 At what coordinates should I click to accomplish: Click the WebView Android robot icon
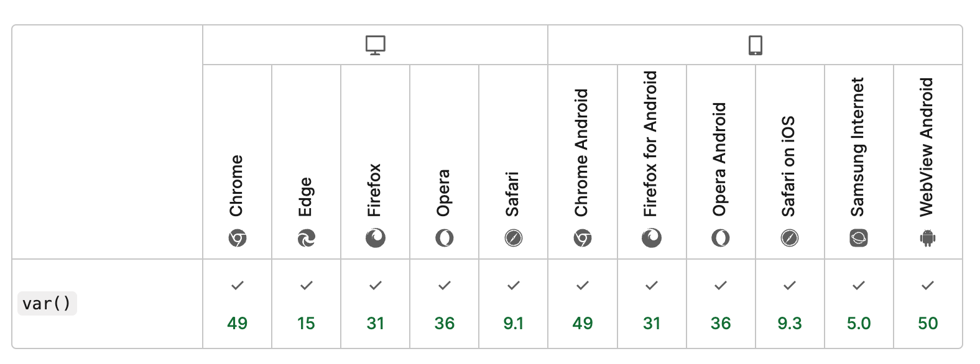(928, 238)
